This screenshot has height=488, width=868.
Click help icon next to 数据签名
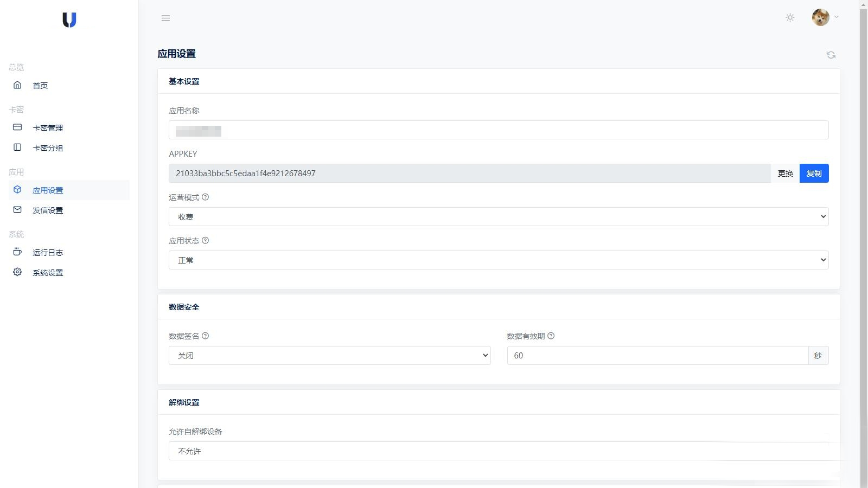(205, 336)
